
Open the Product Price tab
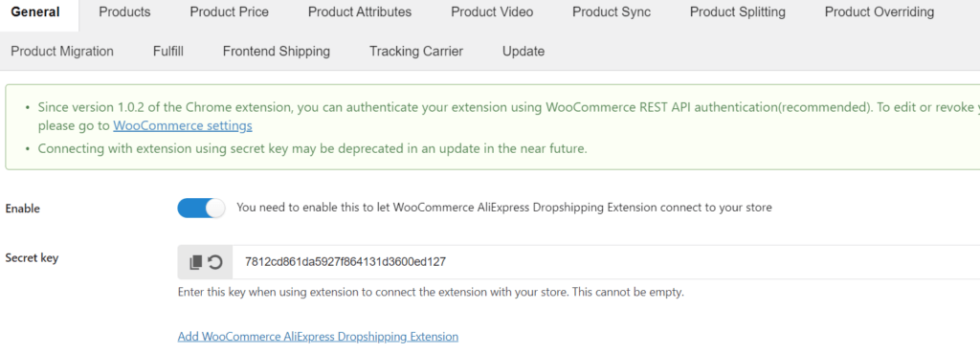tap(230, 11)
